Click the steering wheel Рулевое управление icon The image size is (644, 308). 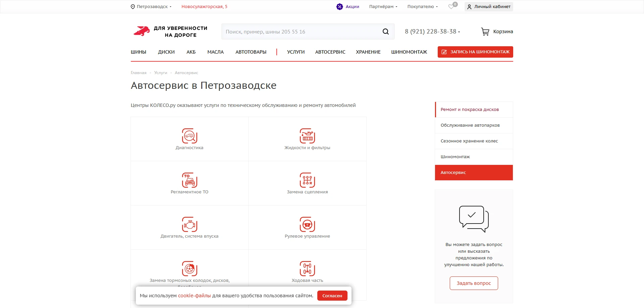pos(307,224)
